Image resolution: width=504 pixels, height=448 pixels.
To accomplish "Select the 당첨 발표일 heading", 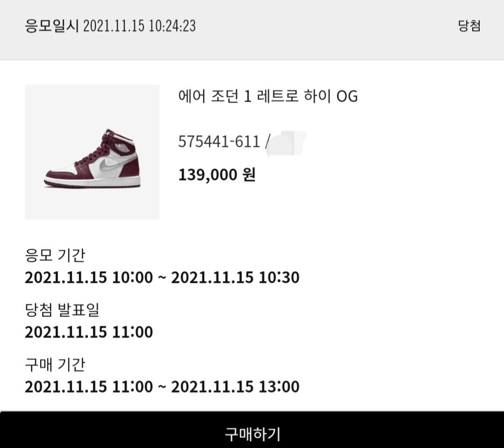I will click(62, 310).
